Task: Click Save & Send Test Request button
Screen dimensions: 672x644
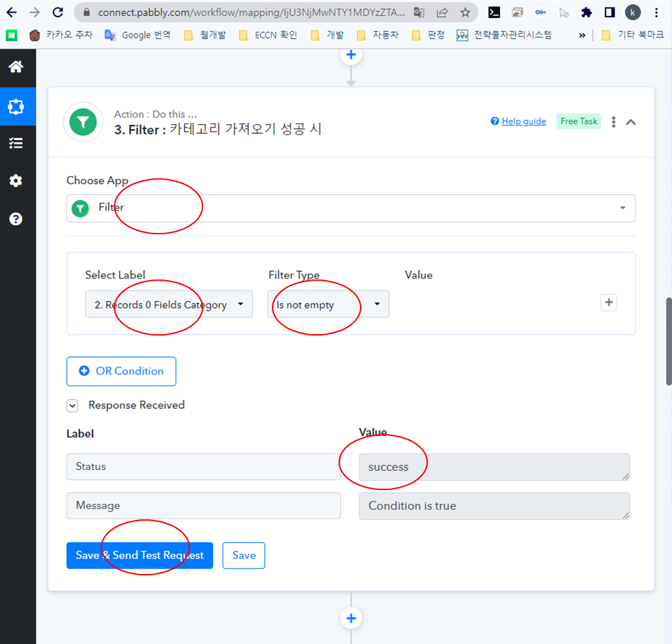Action: (139, 555)
